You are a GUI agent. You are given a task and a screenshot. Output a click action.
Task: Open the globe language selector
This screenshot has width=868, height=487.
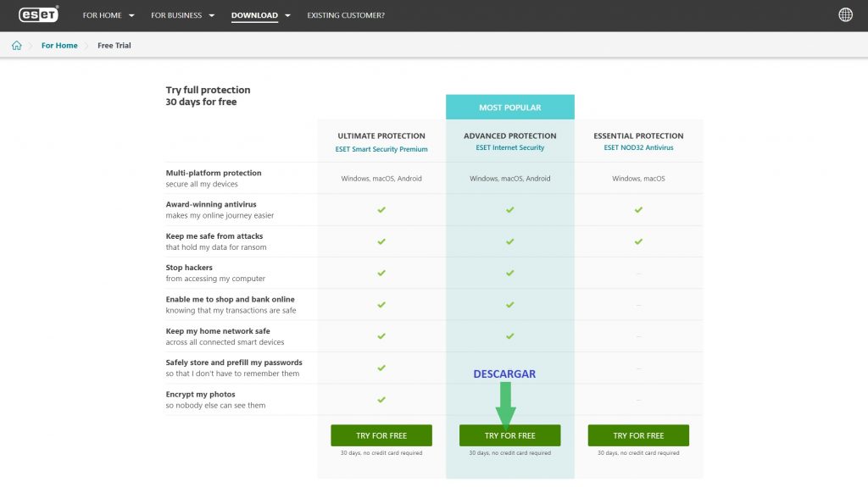point(845,15)
